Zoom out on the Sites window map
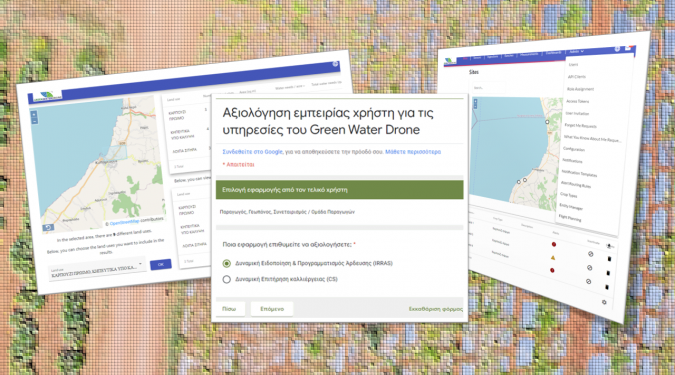 tap(475, 106)
